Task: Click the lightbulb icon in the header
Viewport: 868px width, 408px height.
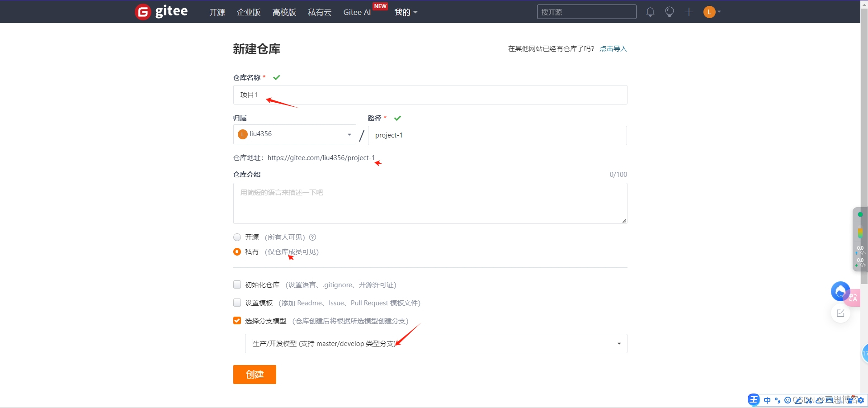Action: [670, 12]
